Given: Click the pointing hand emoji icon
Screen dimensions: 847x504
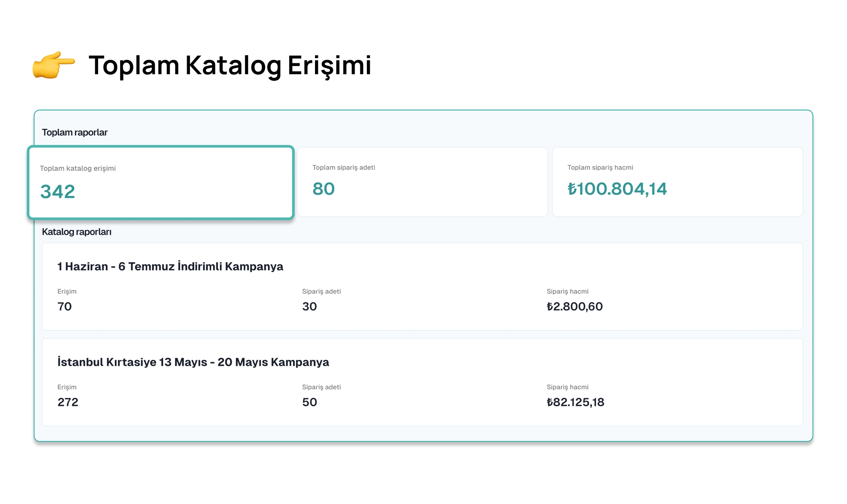Looking at the screenshot, I should coord(54,65).
